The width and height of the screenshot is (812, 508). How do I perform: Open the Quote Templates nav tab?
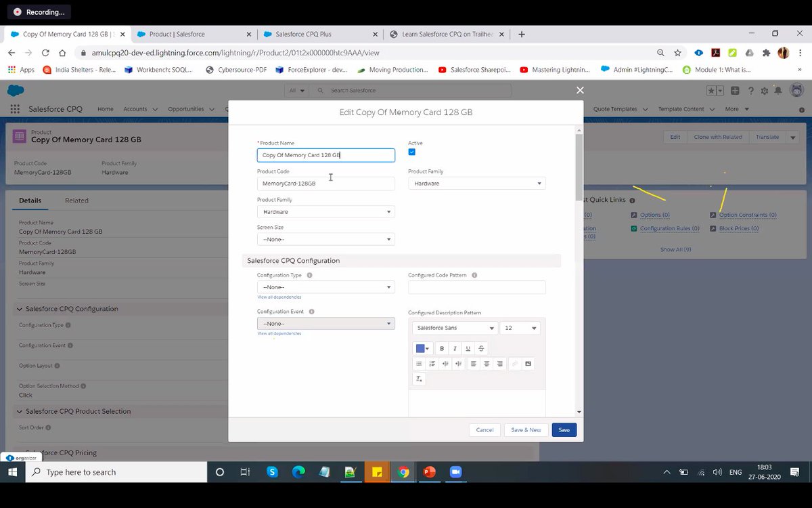[615, 109]
